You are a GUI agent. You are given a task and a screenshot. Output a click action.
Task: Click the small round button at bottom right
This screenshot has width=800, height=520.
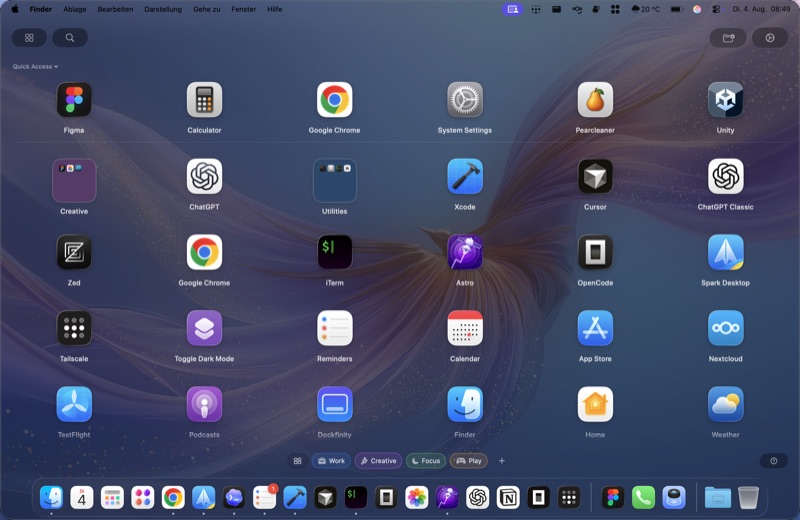pyautogui.click(x=773, y=461)
